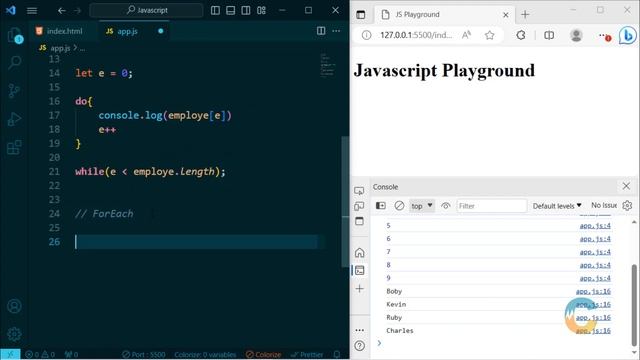Toggle the bottom panel layout icon

(x=231, y=11)
